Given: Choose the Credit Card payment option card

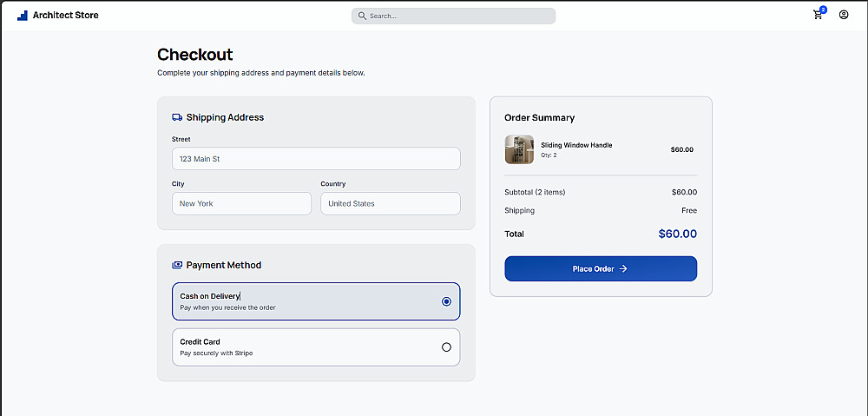Looking at the screenshot, I should tap(316, 347).
